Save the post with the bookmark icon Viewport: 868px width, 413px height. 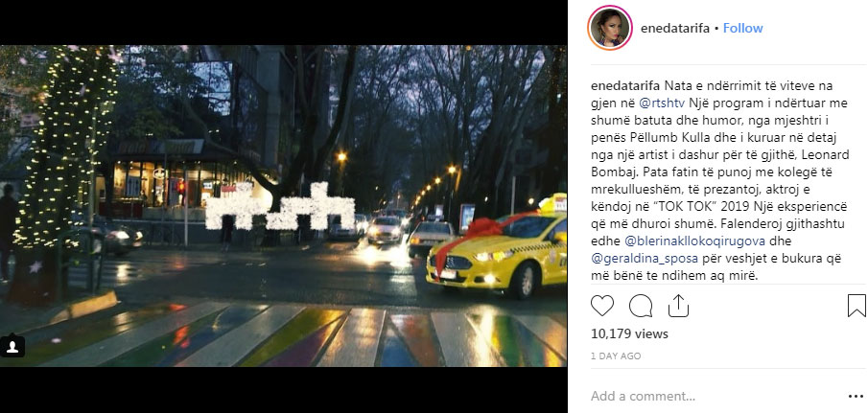coord(856,306)
